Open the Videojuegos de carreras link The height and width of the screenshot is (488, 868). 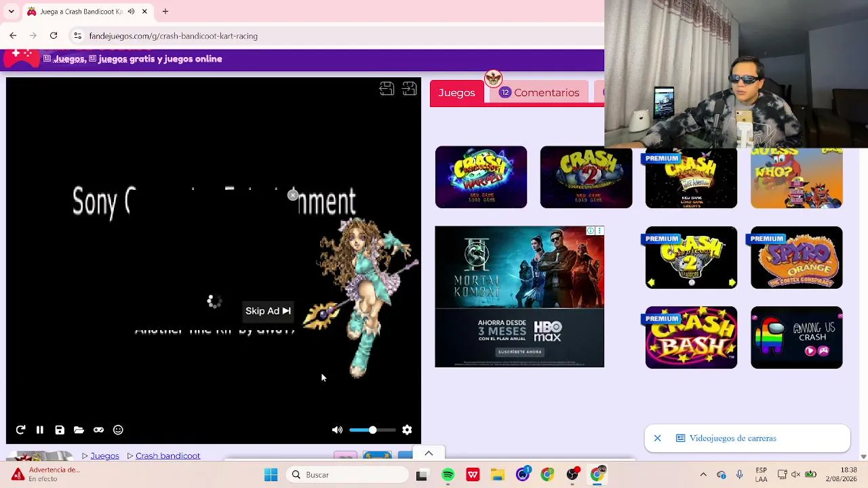(732, 439)
